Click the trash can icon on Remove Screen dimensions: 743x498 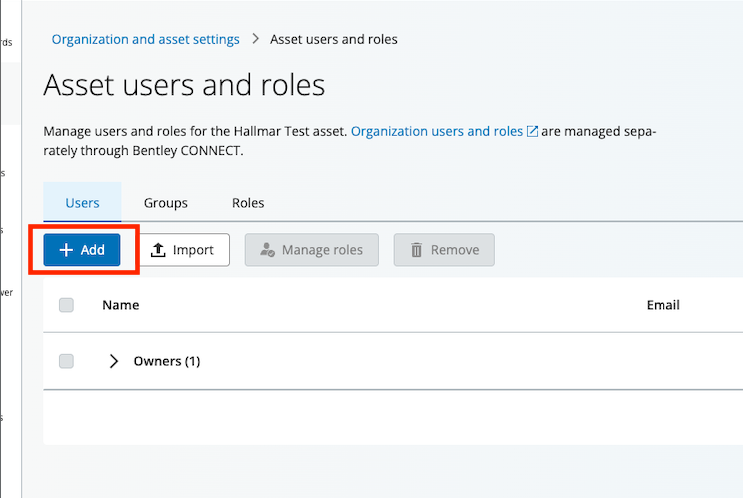tap(417, 250)
